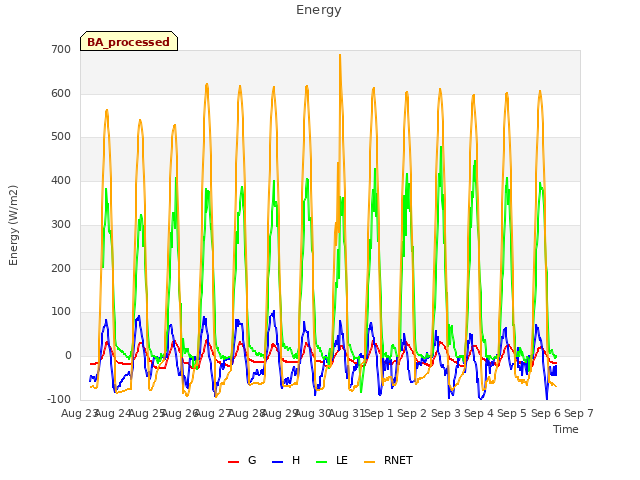Click the Aug 31 x-axis tick label
Viewport: 640px width, 480px height.
(347, 413)
